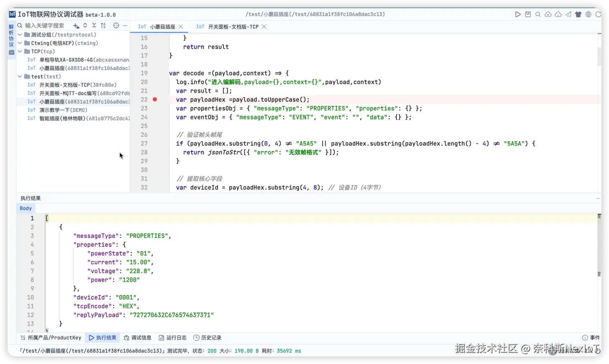Click the keyword search input field
Image resolution: width=609 pixels, height=364 pixels.
pyautogui.click(x=44, y=26)
